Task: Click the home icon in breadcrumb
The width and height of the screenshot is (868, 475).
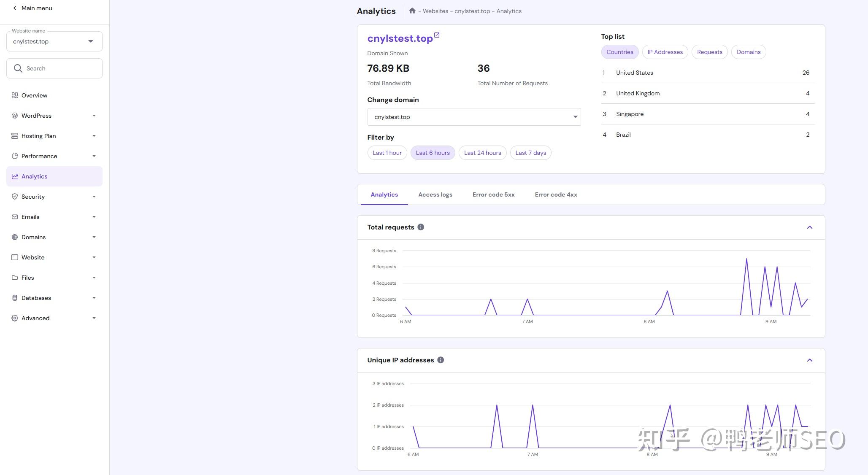Action: 412,11
